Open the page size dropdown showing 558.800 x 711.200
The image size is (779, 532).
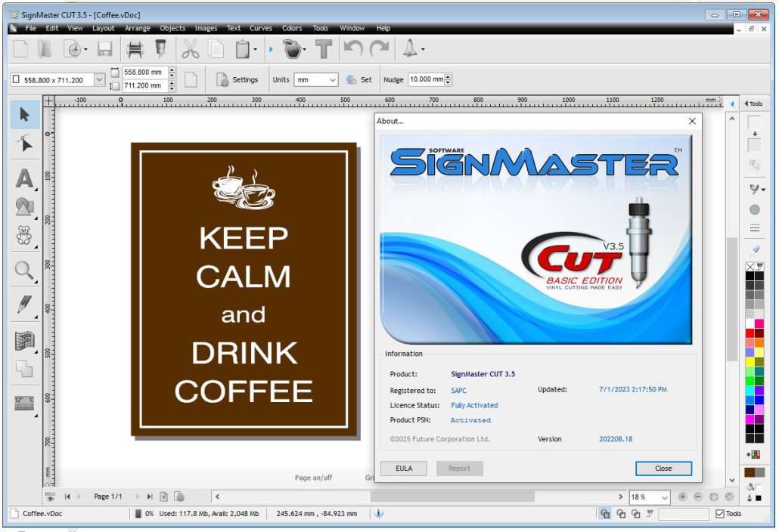(x=98, y=79)
